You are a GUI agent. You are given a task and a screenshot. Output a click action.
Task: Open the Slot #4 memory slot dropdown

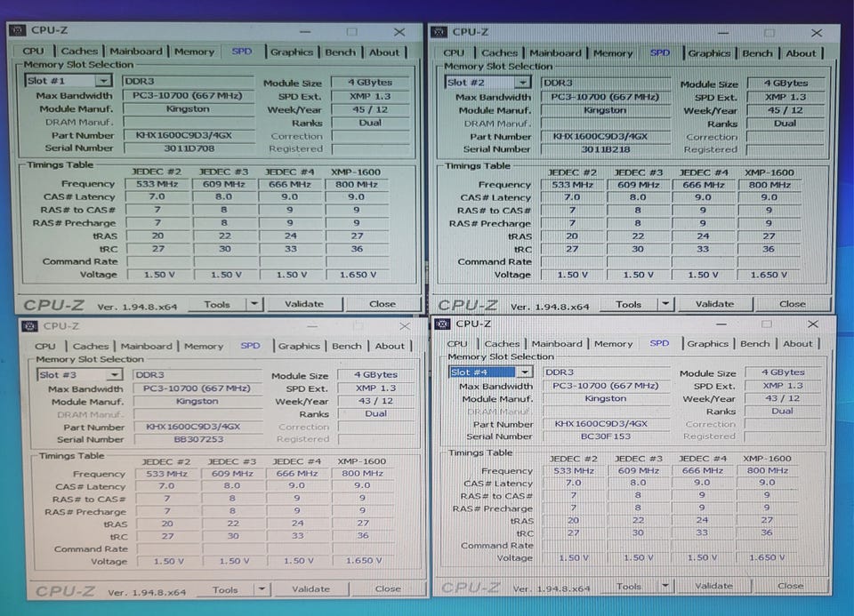(525, 372)
